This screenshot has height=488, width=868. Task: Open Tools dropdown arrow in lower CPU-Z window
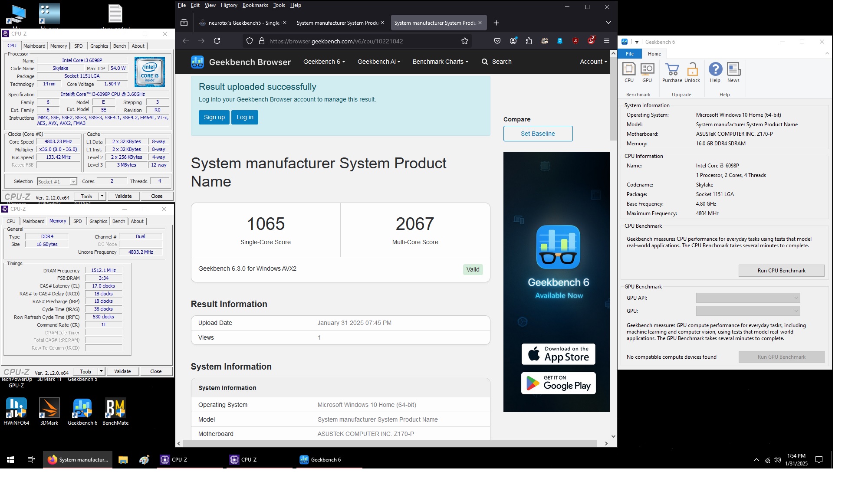pos(101,371)
